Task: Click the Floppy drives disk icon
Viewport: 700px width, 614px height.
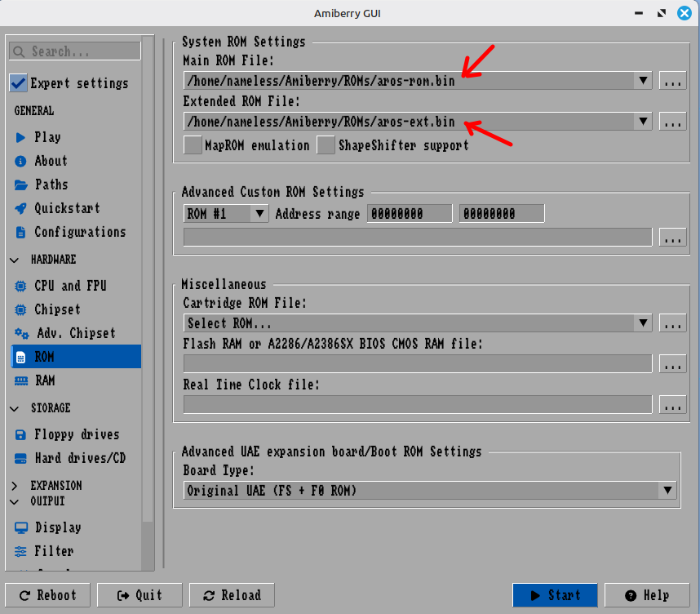Action: point(20,434)
